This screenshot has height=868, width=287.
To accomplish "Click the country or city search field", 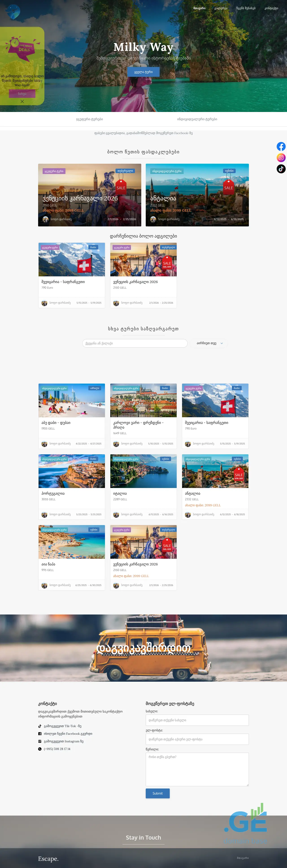I will [135, 343].
